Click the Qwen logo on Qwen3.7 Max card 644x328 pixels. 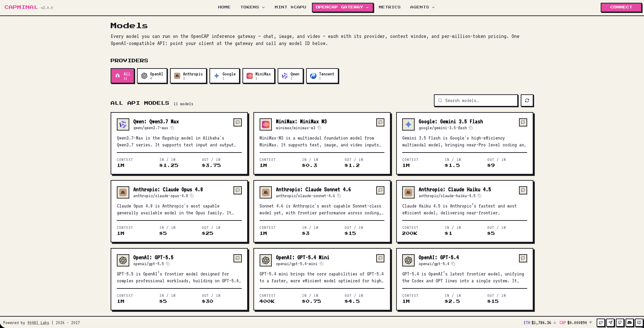pos(123,124)
